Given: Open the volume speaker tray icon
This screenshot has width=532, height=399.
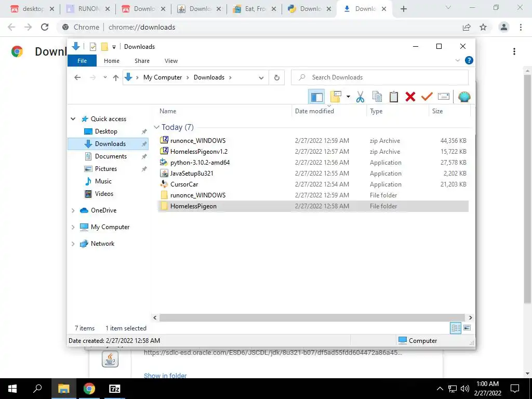Looking at the screenshot, I should click(465, 389).
